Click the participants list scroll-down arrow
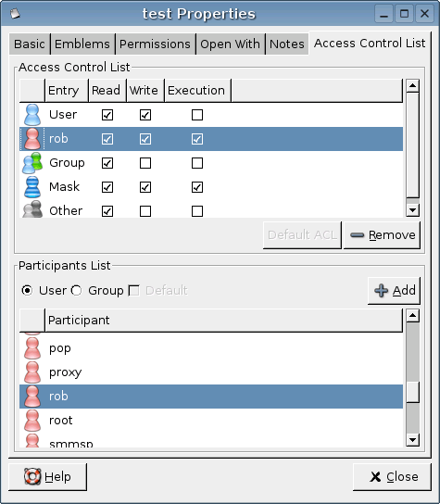440x504 pixels. (413, 440)
